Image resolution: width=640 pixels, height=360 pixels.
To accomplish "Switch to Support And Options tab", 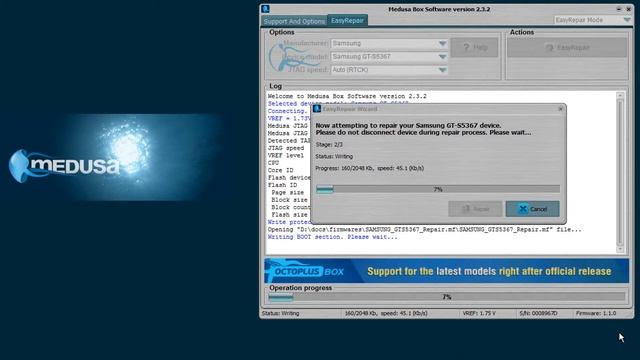I will [x=294, y=21].
